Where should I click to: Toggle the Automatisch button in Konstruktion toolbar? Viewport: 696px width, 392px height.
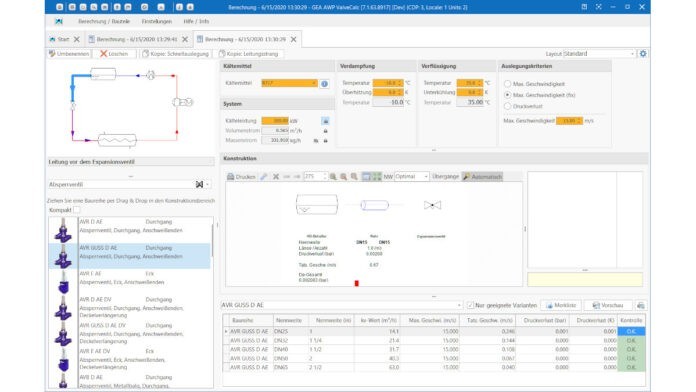point(482,177)
